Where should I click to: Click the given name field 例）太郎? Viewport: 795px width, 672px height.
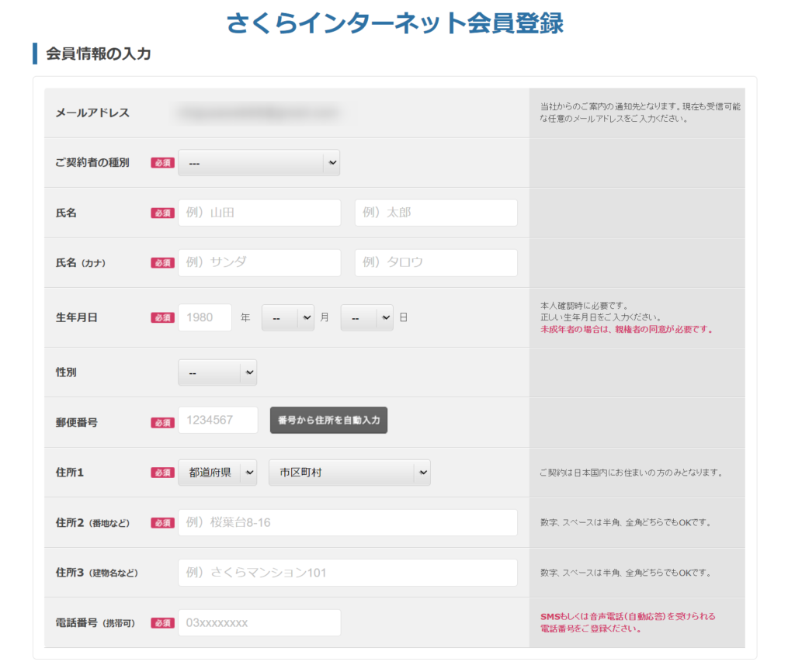(x=436, y=213)
